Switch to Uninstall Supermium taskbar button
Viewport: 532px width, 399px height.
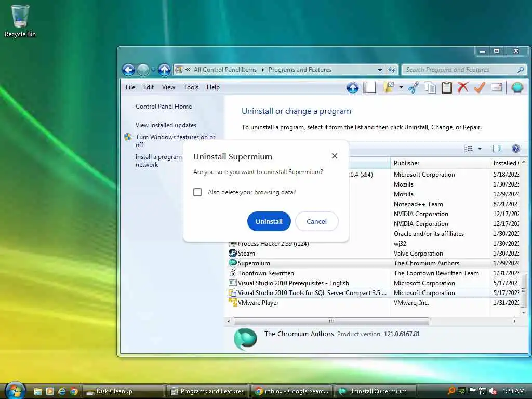coord(376,391)
